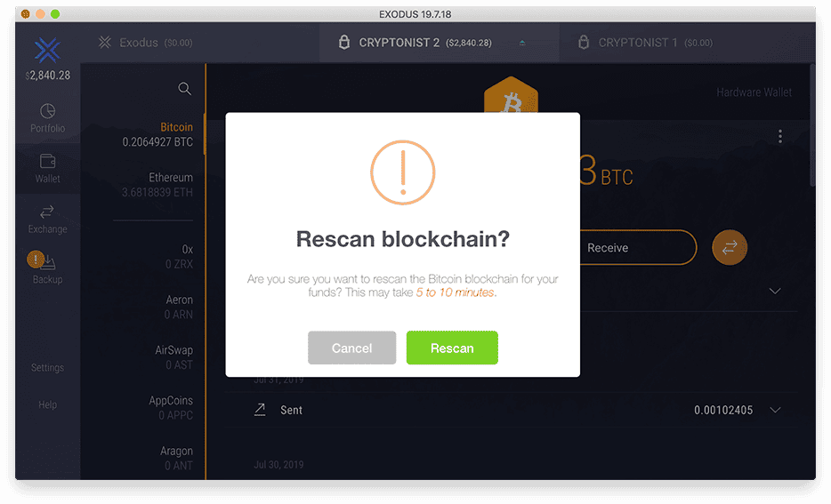Expand the chevron below the Receive button
Screen dimensions: 831x504
click(775, 292)
